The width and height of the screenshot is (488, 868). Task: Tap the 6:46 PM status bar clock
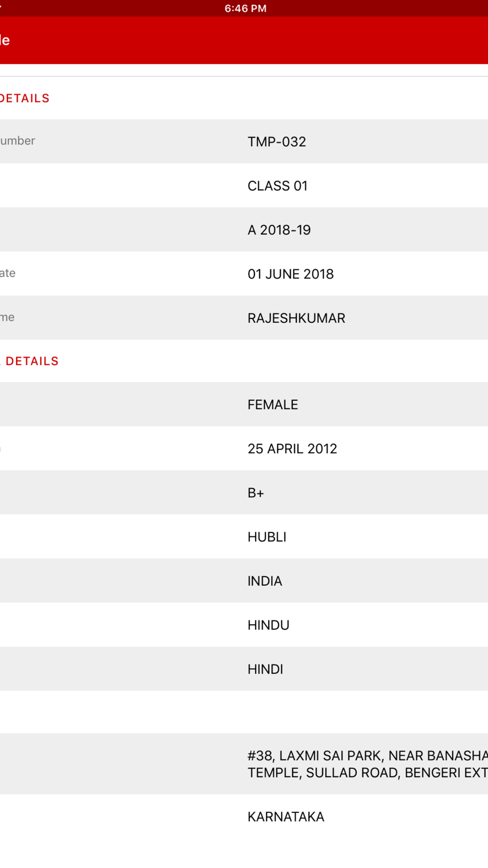coord(245,8)
